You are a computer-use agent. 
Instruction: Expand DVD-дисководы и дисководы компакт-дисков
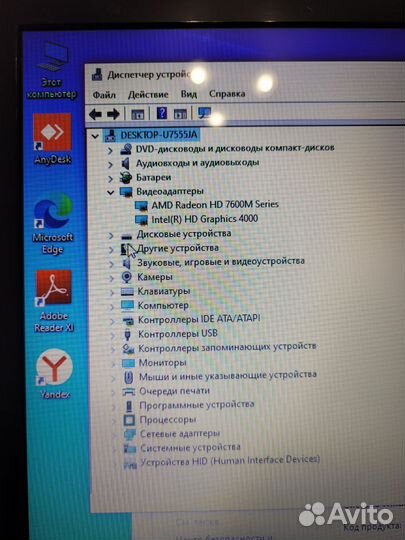(110, 150)
